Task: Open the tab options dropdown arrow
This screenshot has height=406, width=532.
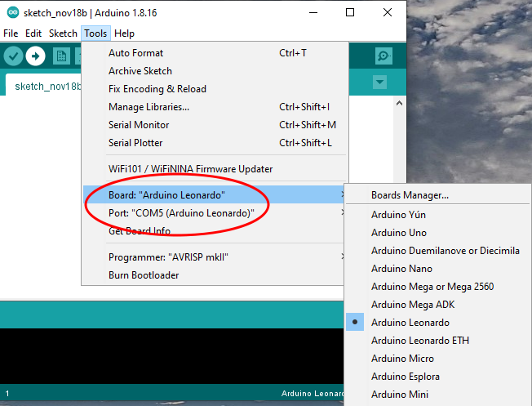Action: 379,82
